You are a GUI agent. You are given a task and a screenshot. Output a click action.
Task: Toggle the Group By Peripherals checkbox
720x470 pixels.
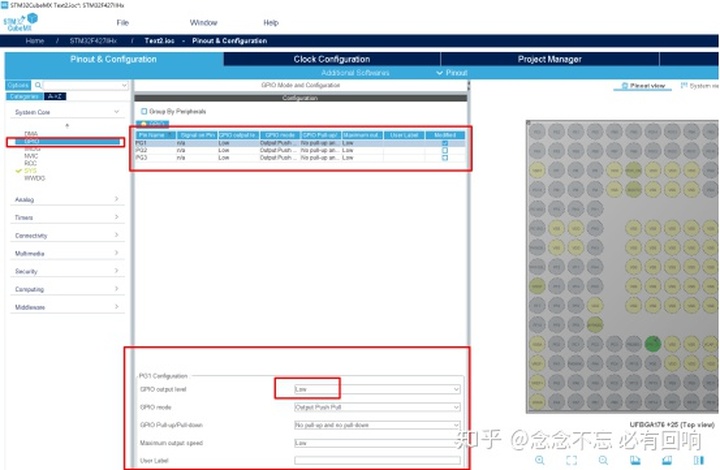tap(144, 111)
